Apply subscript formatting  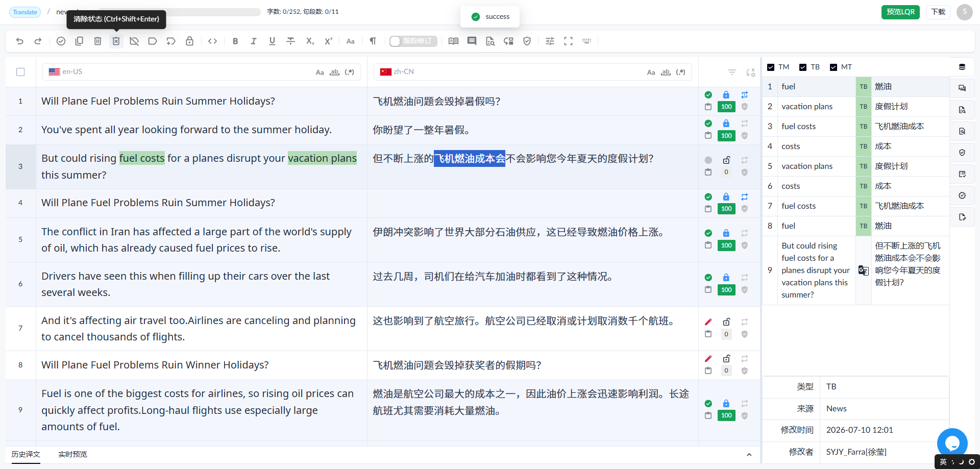[310, 41]
